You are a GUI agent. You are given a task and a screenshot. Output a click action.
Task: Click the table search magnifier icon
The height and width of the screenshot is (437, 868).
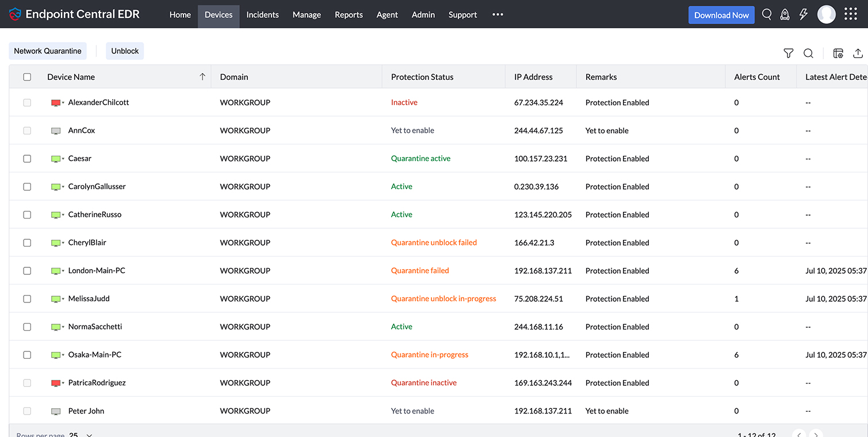click(x=808, y=53)
